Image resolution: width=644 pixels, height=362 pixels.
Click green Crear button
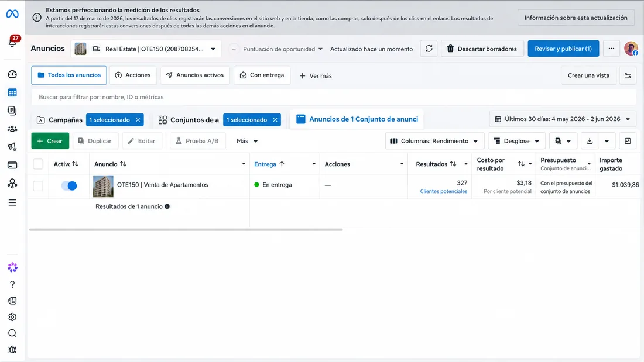pyautogui.click(x=50, y=141)
